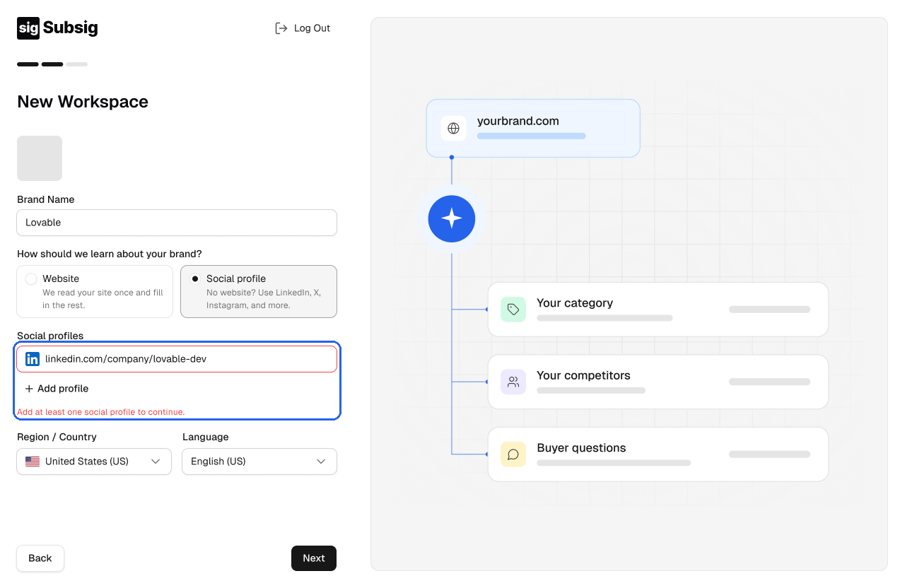The image size is (905, 588).
Task: Click the 'Region / Country' label
Action: coord(57,437)
